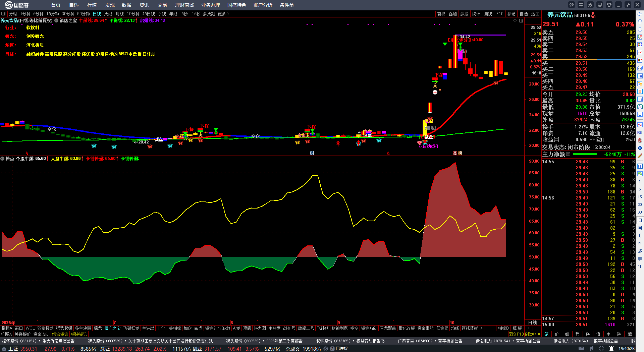Click the -自选 remove watchlist button
This screenshot has height=352, width=644.
(523, 14)
